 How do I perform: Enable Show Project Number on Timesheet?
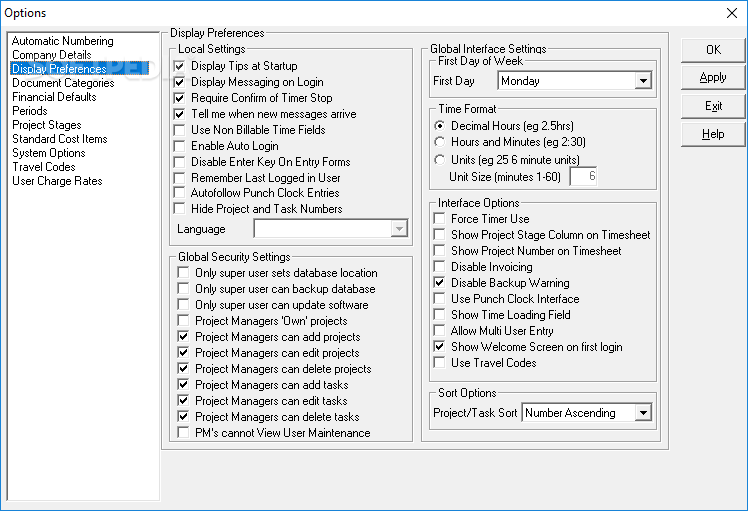439,251
